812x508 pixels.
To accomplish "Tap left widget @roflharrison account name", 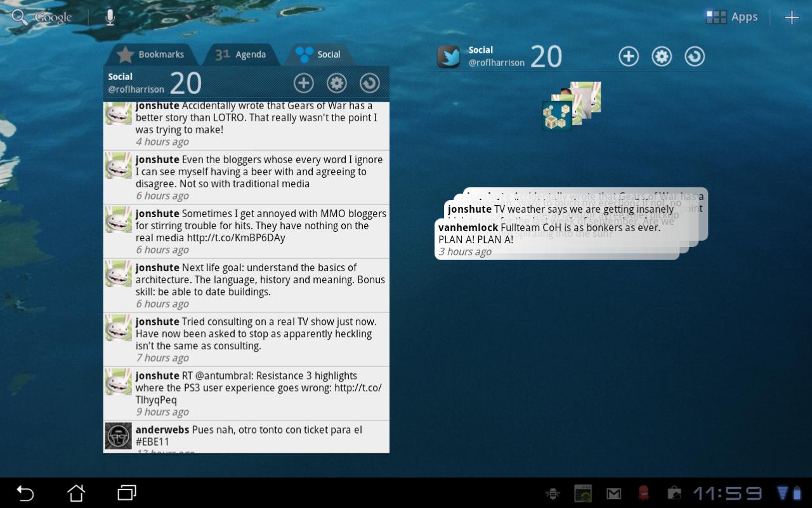I will [136, 90].
